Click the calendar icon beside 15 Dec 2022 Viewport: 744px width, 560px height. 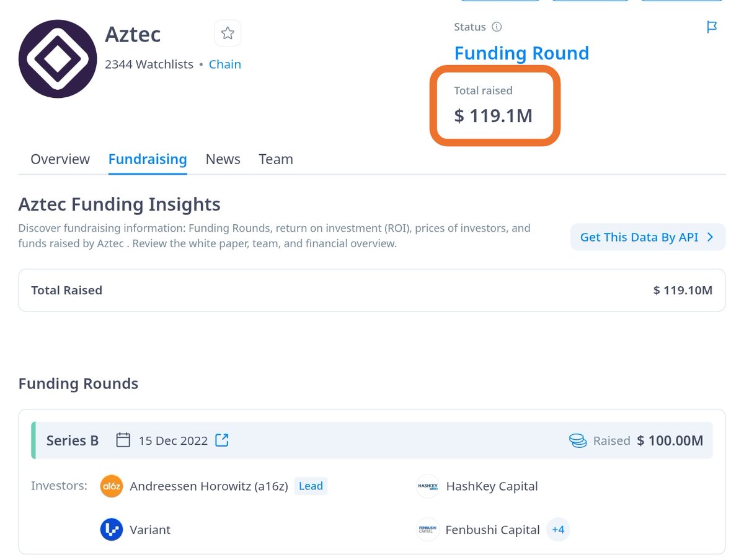(x=123, y=440)
